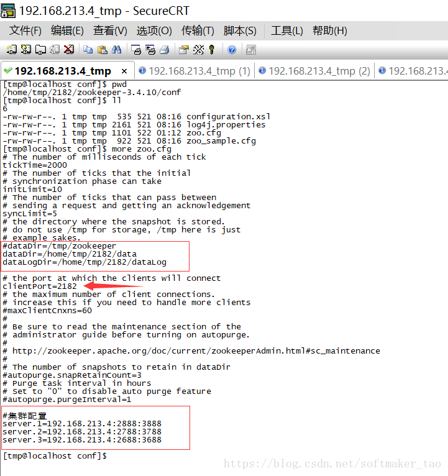Click the Print Selection icon
448x476 pixels.
click(150, 50)
